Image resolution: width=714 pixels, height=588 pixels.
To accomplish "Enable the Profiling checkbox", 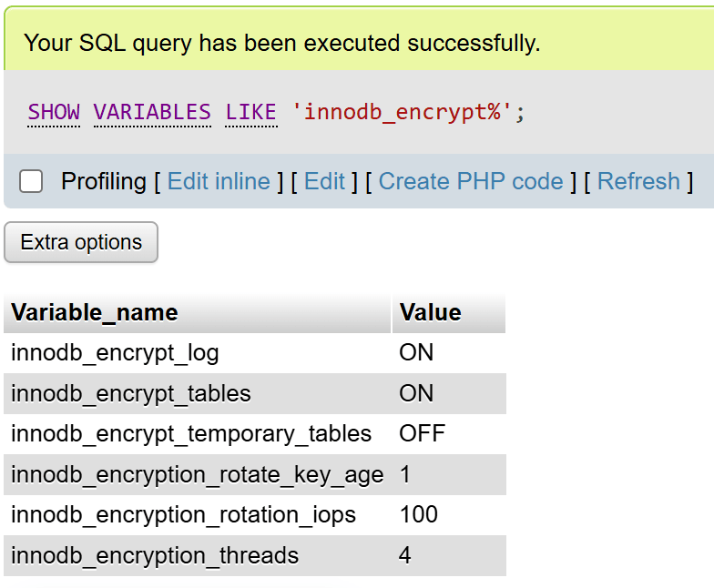I will [x=31, y=182].
